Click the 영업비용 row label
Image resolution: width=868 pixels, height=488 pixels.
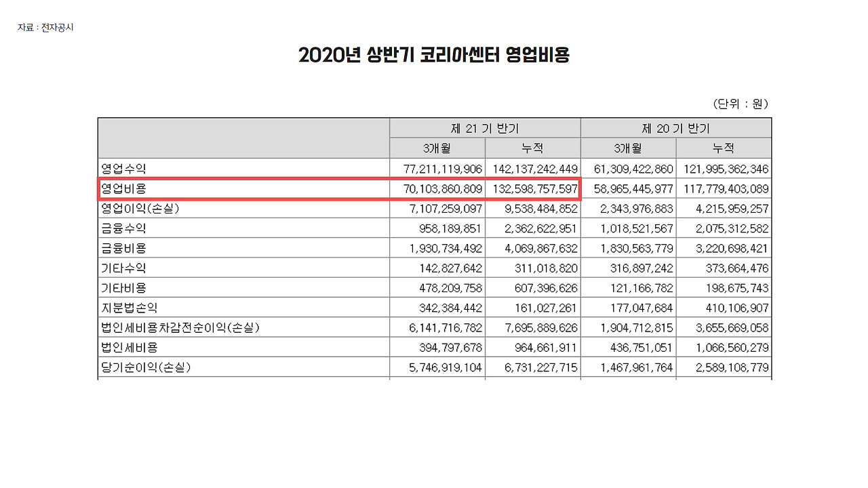tap(123, 188)
